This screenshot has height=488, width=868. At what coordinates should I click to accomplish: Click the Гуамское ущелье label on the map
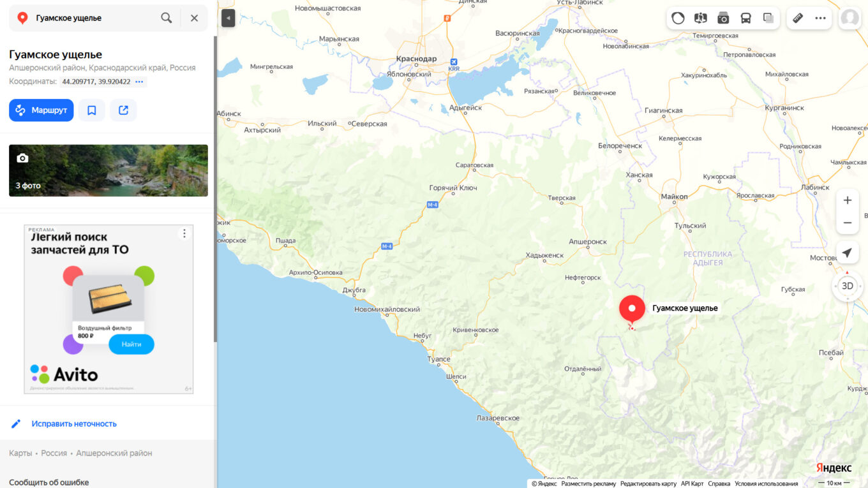[685, 308]
